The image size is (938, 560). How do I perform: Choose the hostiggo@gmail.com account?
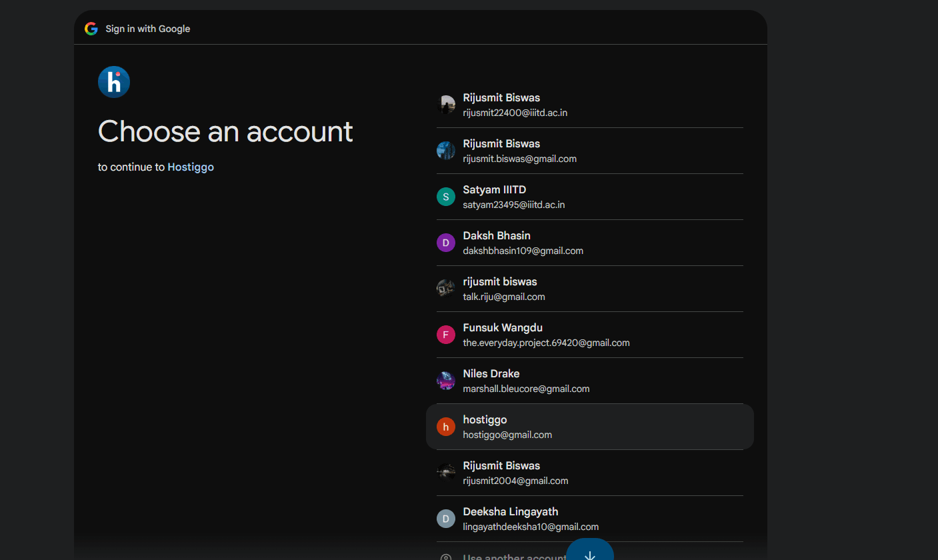click(590, 427)
